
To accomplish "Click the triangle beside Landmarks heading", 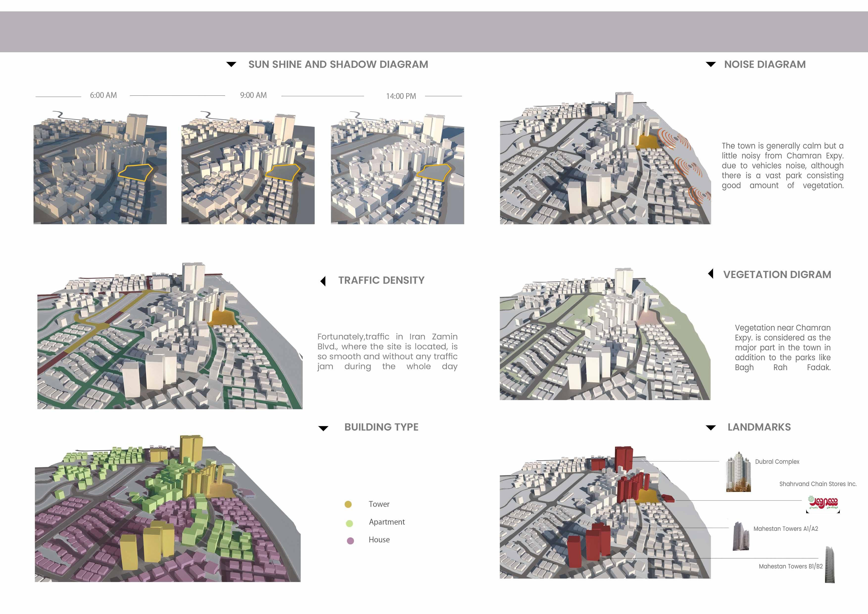I will [x=710, y=428].
